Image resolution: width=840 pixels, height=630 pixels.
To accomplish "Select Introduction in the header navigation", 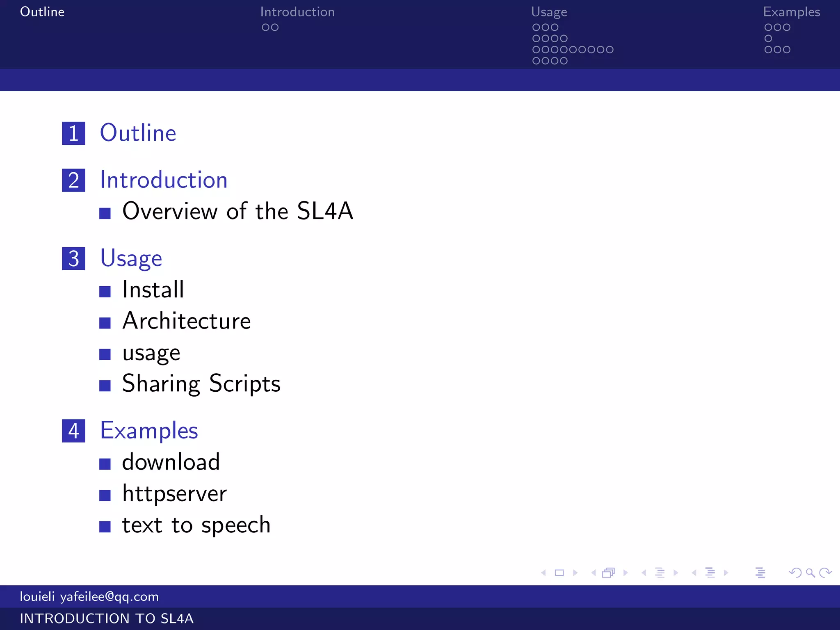I will click(297, 12).
